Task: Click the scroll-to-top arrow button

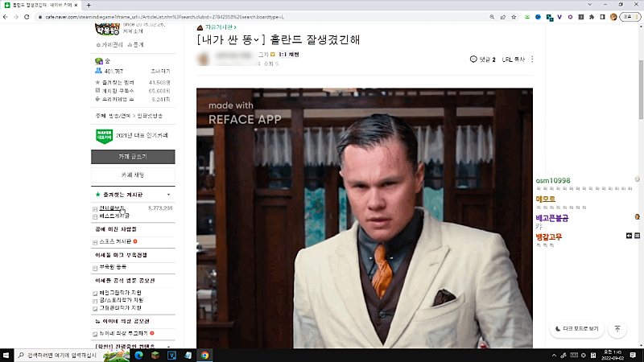Action: pyautogui.click(x=617, y=329)
